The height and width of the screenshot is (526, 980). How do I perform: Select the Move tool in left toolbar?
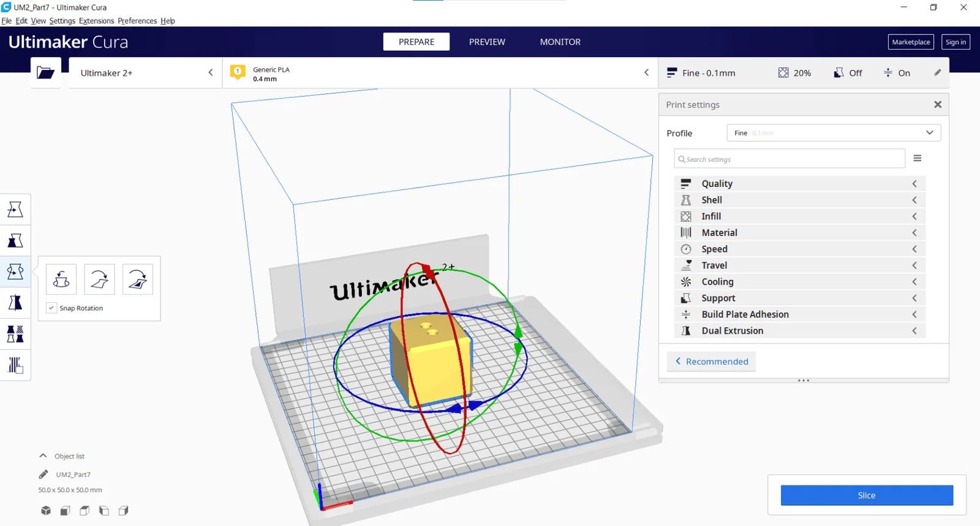[15, 209]
